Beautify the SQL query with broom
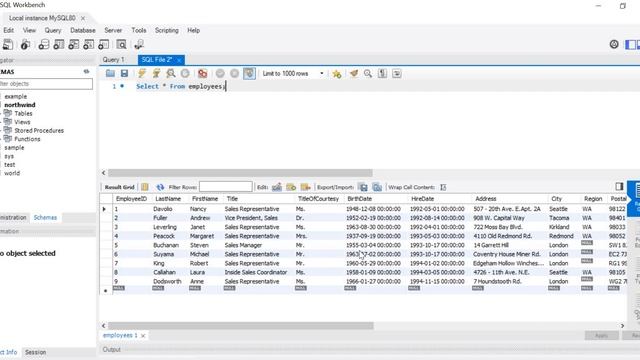The image size is (640, 360). tap(354, 73)
